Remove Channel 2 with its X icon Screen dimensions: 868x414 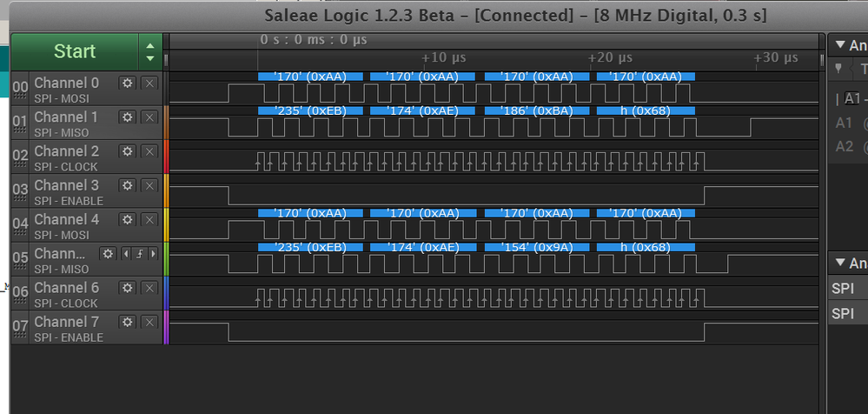click(149, 151)
